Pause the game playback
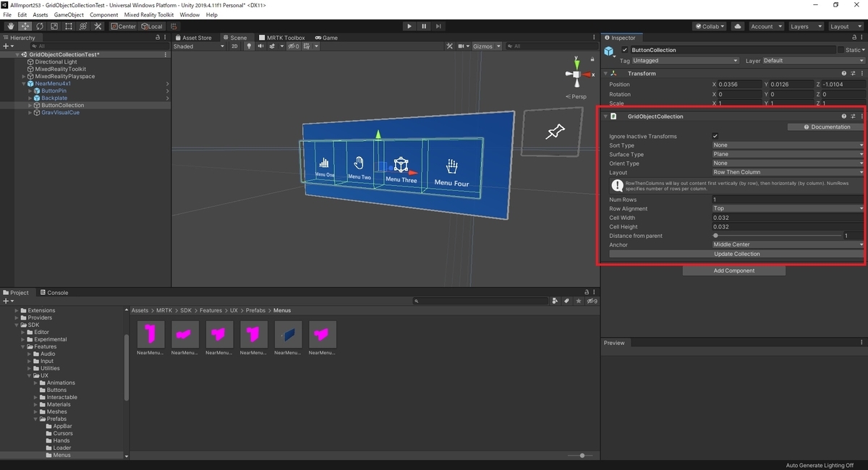 pos(424,26)
